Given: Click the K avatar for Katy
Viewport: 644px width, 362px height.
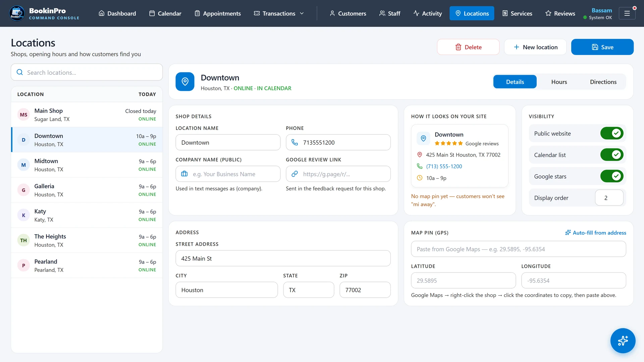Looking at the screenshot, I should (x=23, y=215).
